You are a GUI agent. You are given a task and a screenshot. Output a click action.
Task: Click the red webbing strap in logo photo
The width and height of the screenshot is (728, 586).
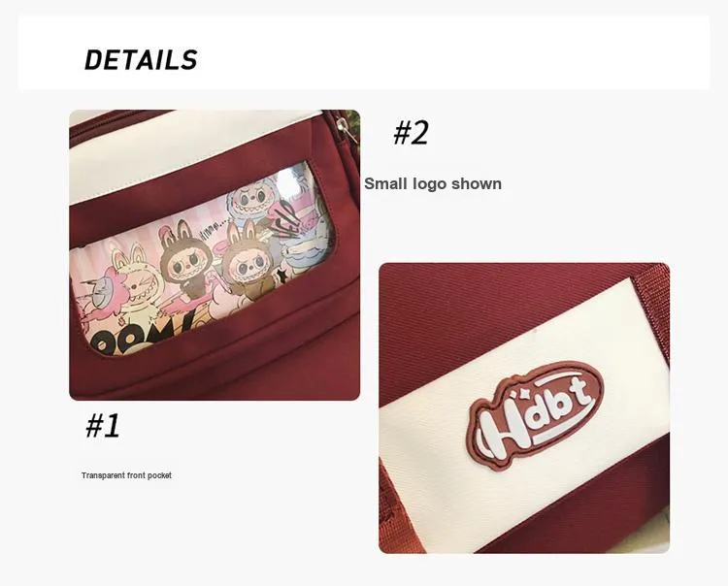[655, 298]
